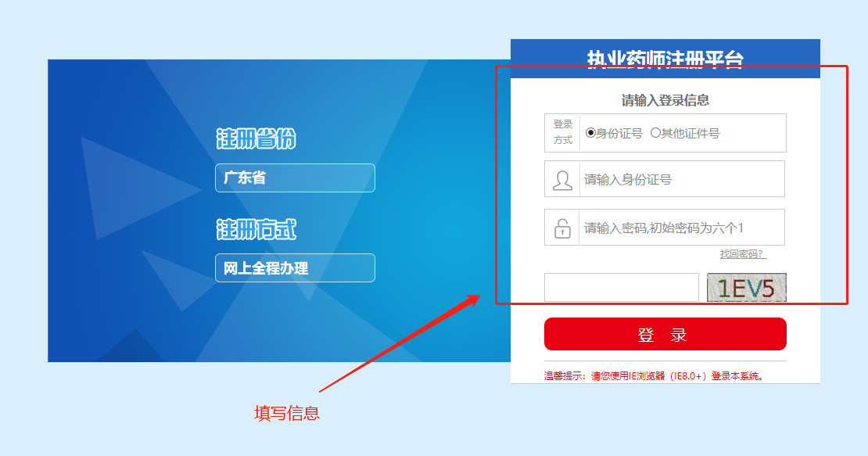Screen dimensions: 868x456
Task: Focus the 请输入身份证号 input field
Action: pos(682,179)
